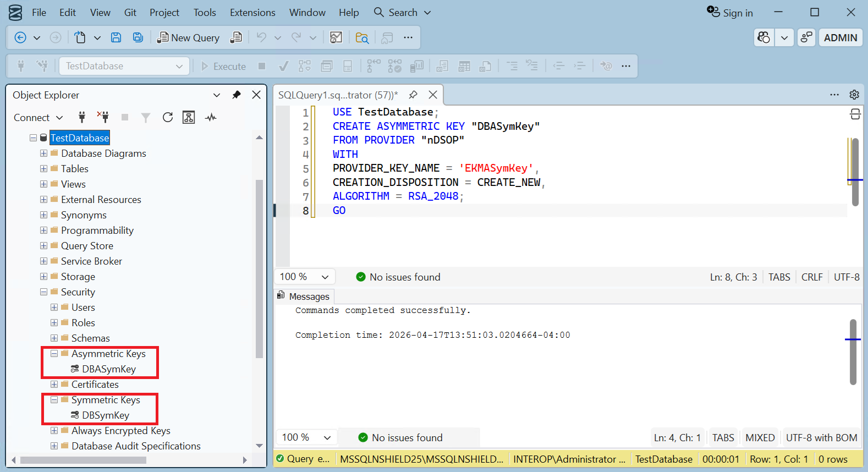868x472 pixels.
Task: Click the Object Explorer horizontal scrollbar thumb
Action: coord(83,460)
